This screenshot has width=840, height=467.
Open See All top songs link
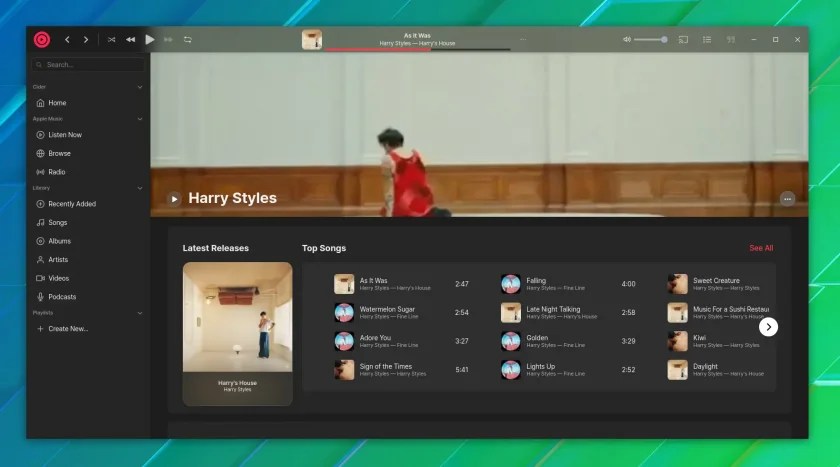pyautogui.click(x=761, y=248)
